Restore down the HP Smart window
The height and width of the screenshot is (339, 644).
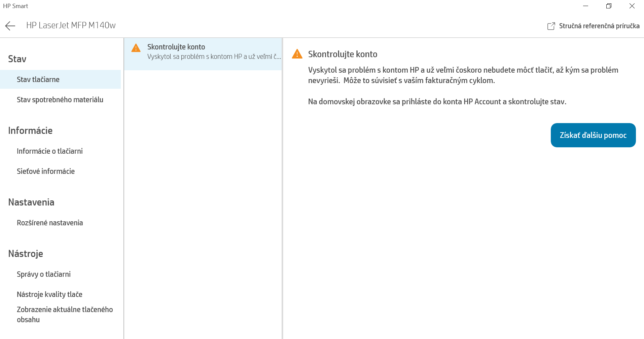tap(609, 6)
